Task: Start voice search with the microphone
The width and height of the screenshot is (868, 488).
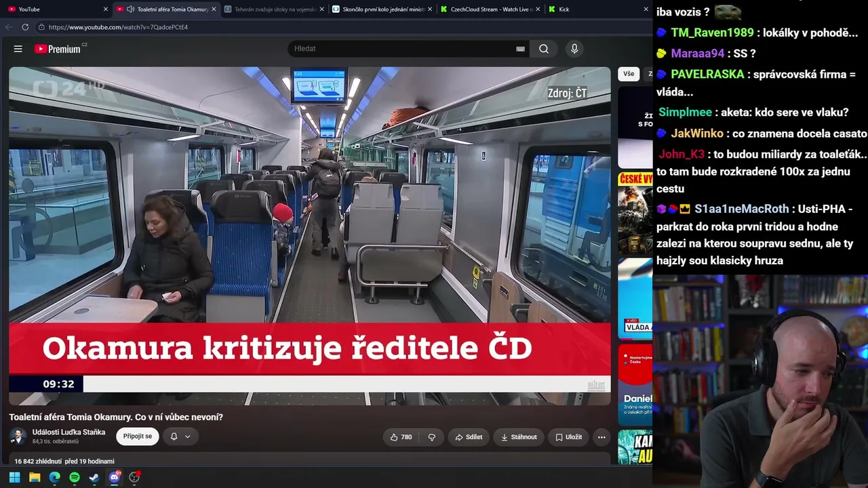Action: click(x=574, y=49)
